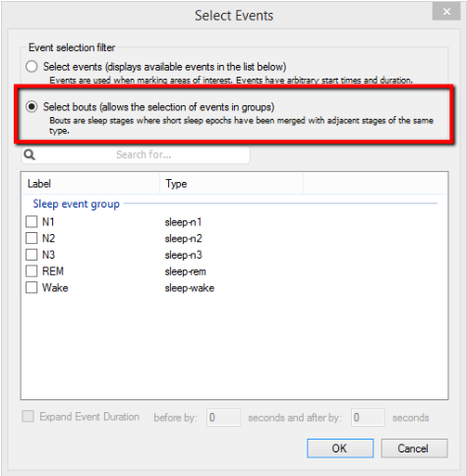Check the N3 sleep stage box
Viewport: 467px width, 476px height.
(31, 255)
